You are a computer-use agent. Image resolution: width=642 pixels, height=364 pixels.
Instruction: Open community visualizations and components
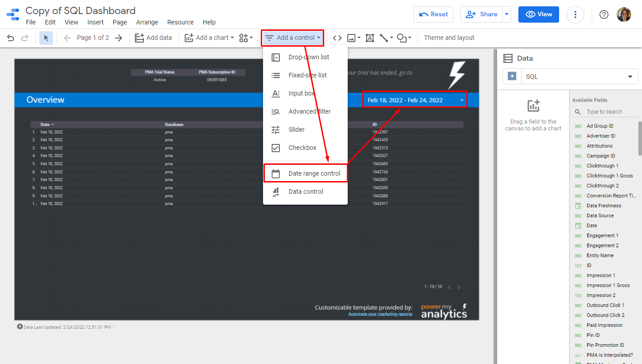click(x=246, y=38)
